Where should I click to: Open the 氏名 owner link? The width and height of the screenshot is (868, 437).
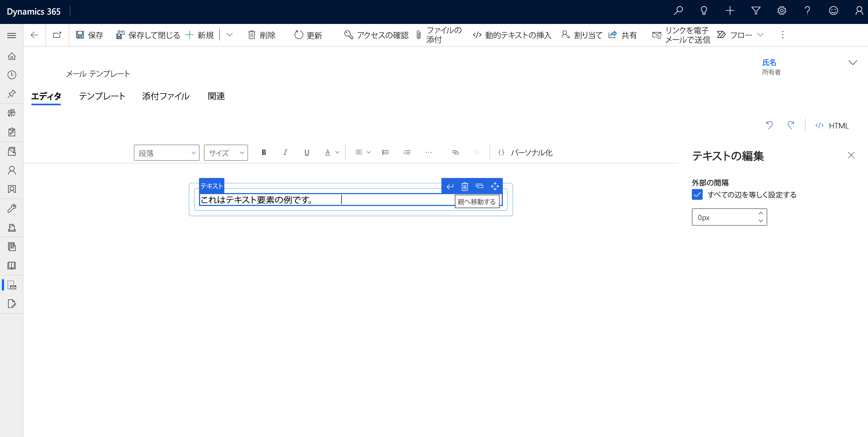[769, 63]
